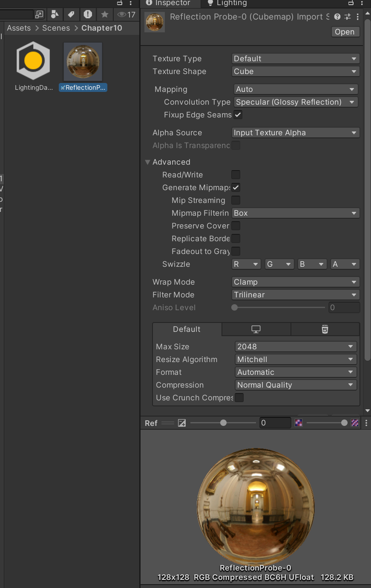
Task: Select the WebGL HTML5 platform tab
Action: (x=325, y=329)
